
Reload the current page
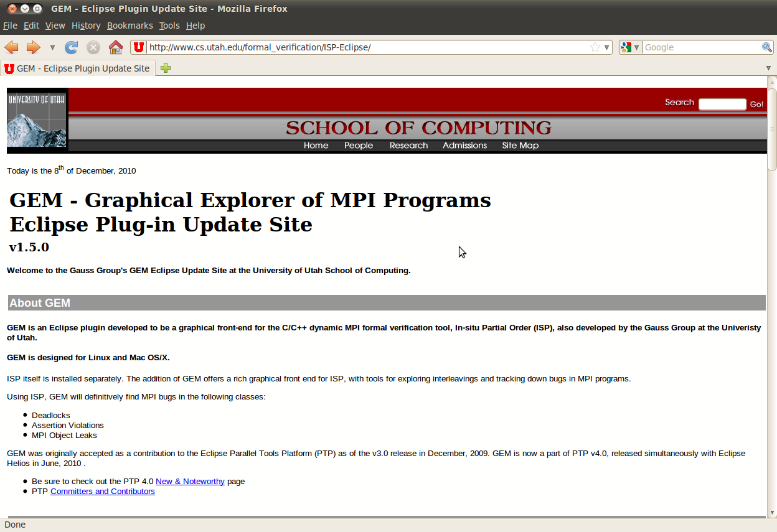click(72, 47)
